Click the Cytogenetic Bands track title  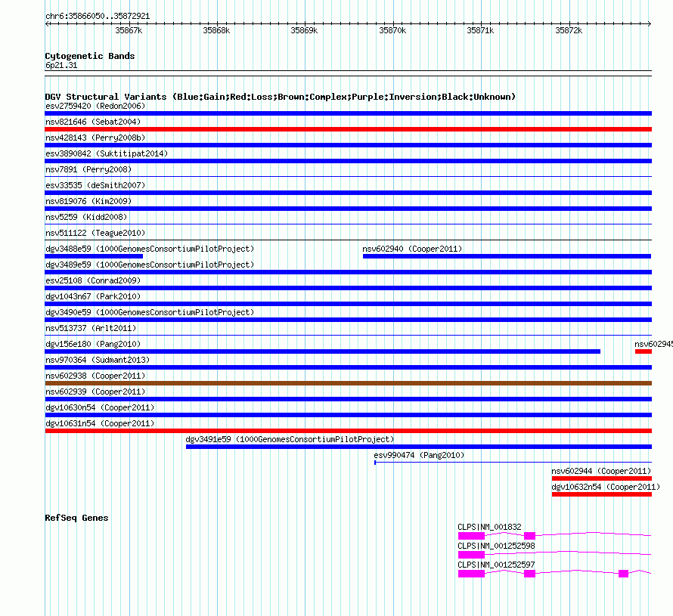90,56
